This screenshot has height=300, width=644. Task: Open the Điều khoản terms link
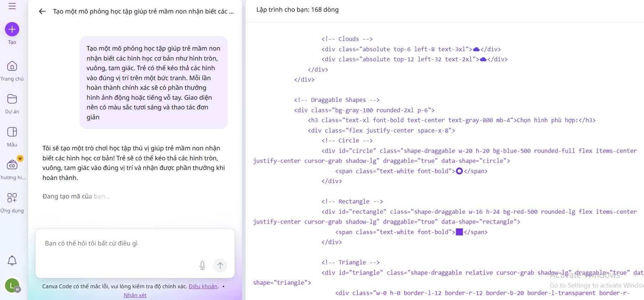203,286
